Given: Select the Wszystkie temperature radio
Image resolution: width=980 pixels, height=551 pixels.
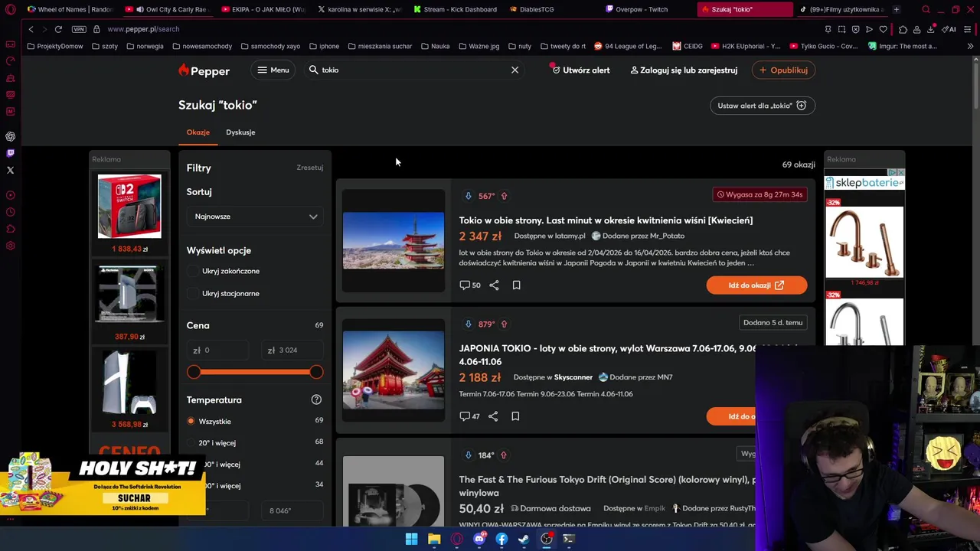Looking at the screenshot, I should click(191, 422).
